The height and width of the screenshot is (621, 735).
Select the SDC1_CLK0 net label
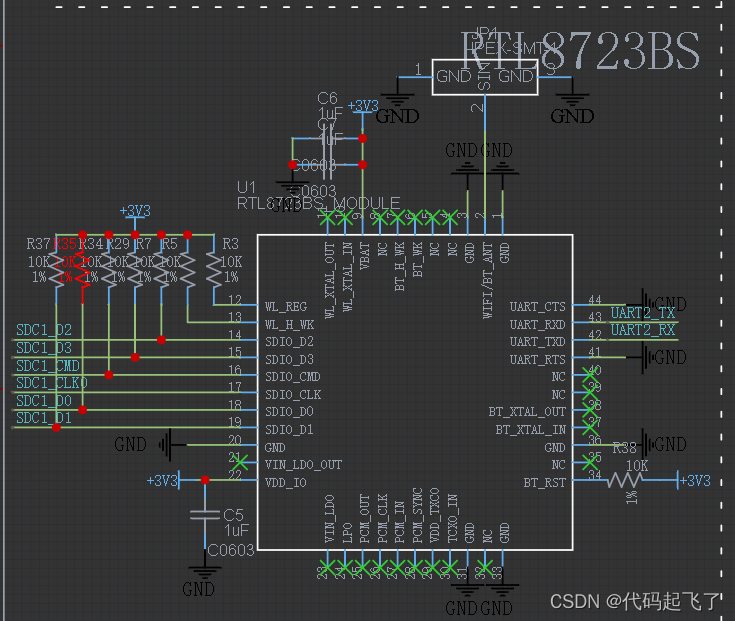point(52,383)
